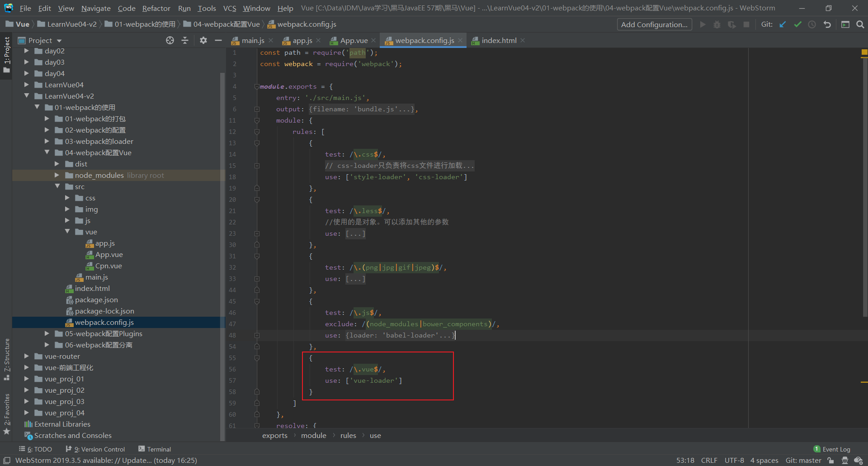Viewport: 868px width, 466px height.
Task: Collapse the vue folder in src
Action: [67, 232]
